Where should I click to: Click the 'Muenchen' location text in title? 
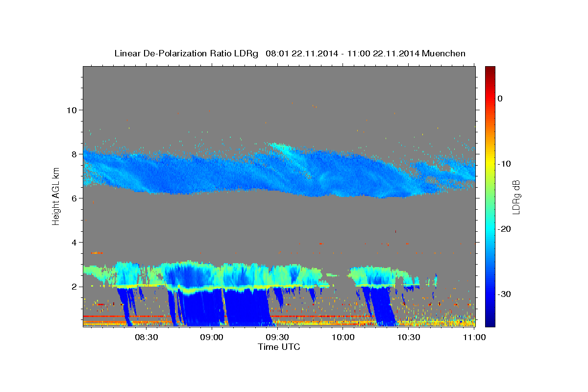[443, 53]
